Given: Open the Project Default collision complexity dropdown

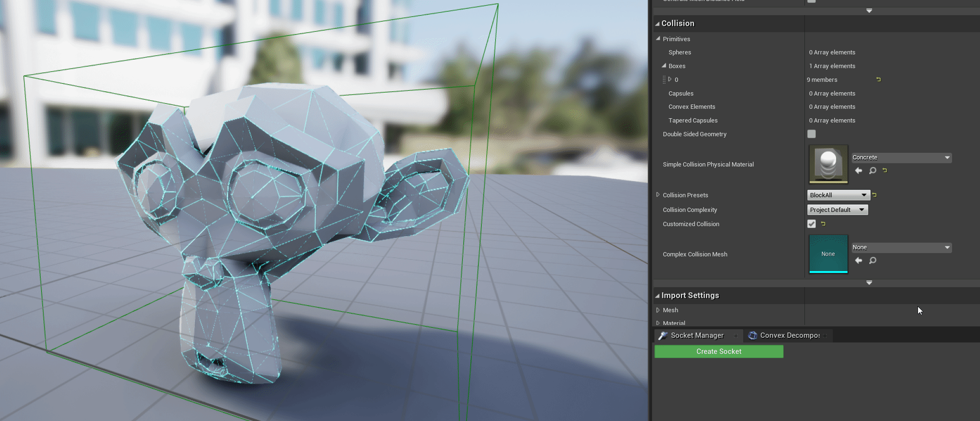Looking at the screenshot, I should coord(838,210).
